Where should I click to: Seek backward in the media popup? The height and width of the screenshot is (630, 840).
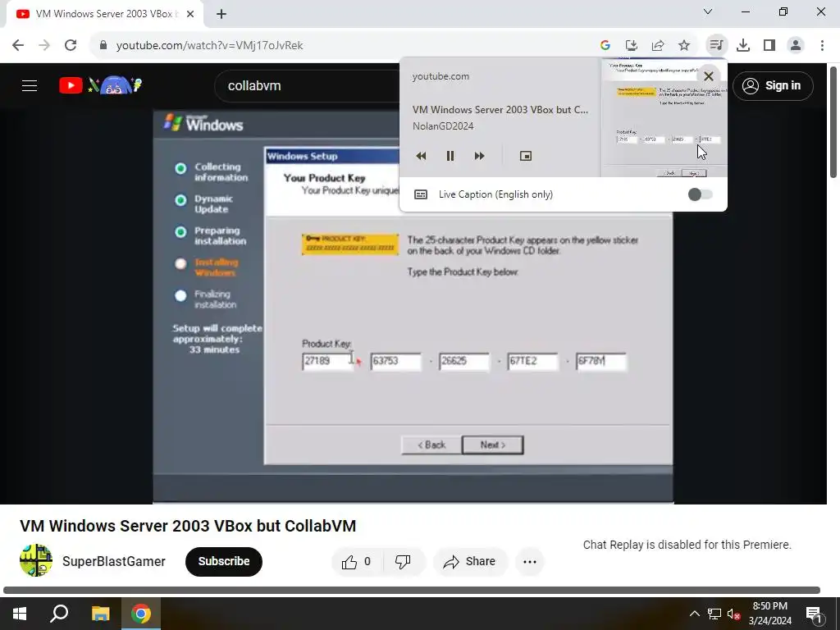tap(421, 156)
